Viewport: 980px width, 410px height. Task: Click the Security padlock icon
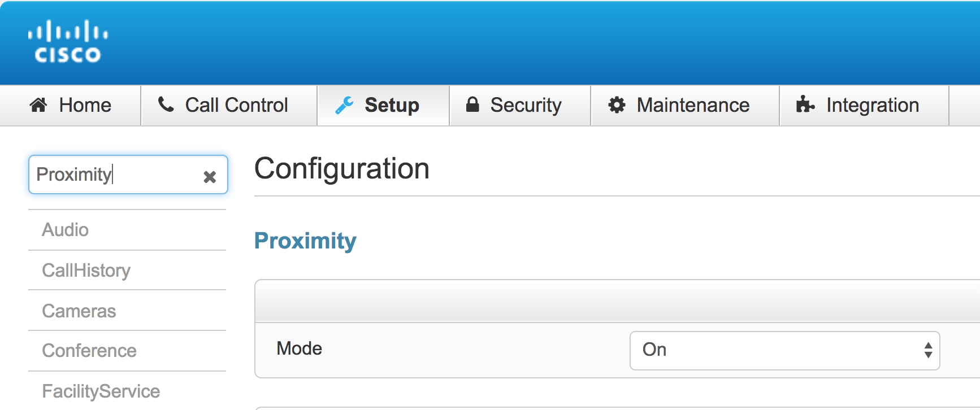click(472, 104)
